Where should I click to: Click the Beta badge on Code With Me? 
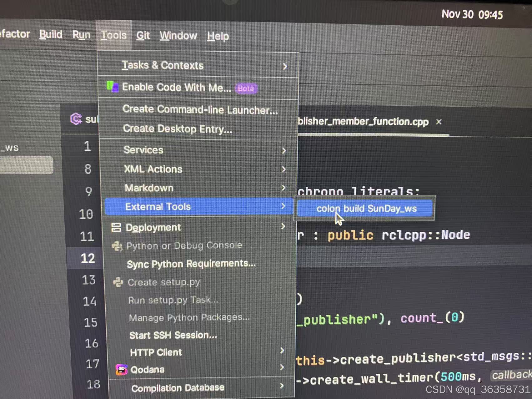point(246,89)
